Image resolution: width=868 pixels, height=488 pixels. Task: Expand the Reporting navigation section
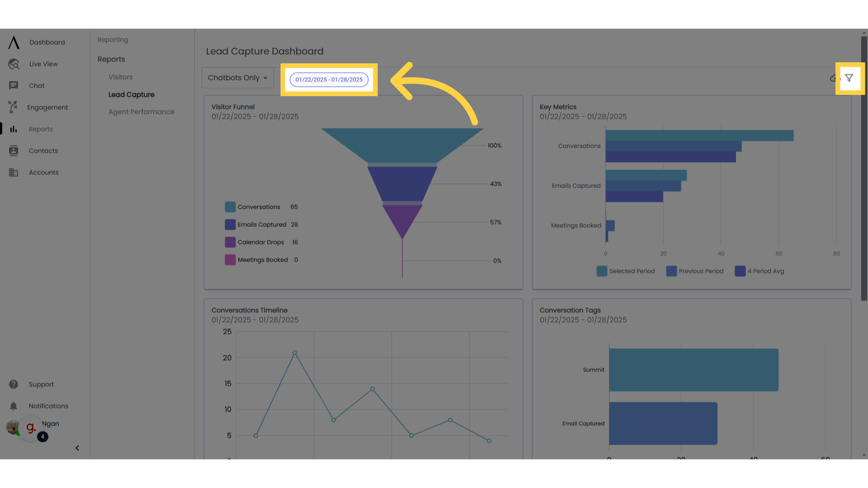point(113,39)
